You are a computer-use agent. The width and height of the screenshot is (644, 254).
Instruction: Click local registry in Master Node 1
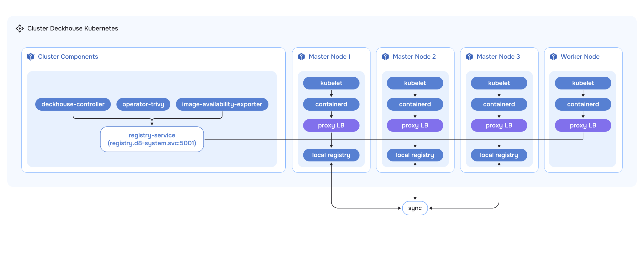pos(331,155)
